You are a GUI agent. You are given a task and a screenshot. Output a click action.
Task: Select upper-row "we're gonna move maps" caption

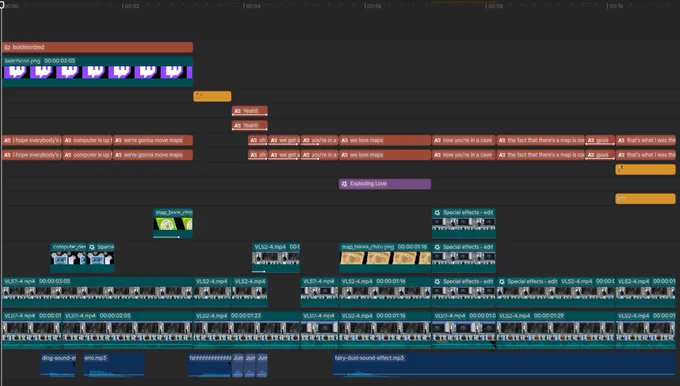pos(153,141)
